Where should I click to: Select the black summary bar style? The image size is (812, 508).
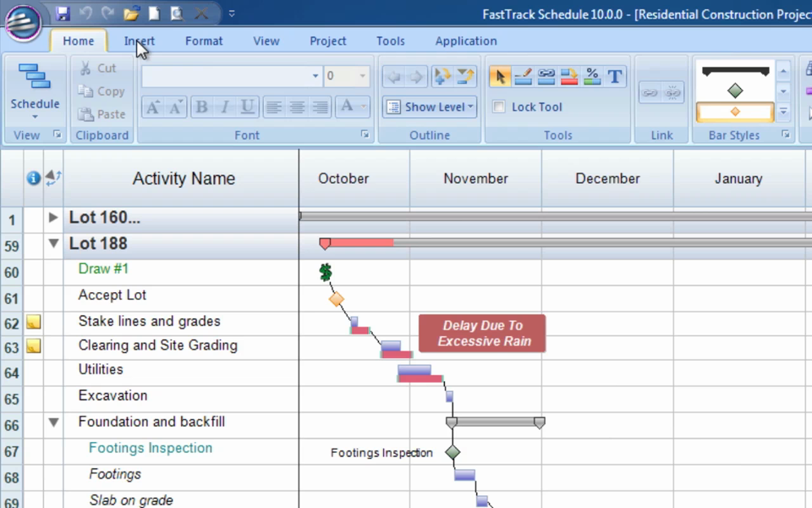(735, 71)
